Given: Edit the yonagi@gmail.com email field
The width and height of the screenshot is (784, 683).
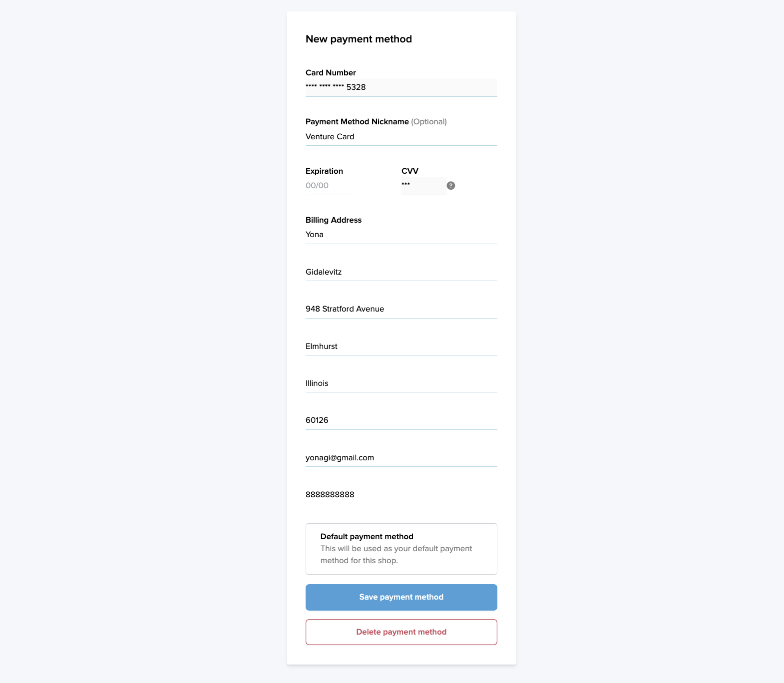Looking at the screenshot, I should pyautogui.click(x=401, y=458).
